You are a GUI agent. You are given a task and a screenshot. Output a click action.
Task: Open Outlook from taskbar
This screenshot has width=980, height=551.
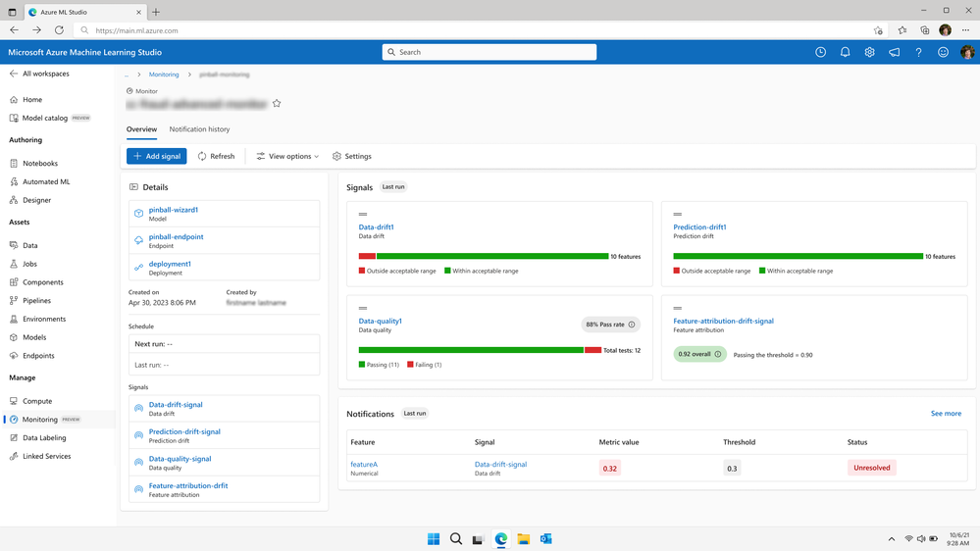545,538
